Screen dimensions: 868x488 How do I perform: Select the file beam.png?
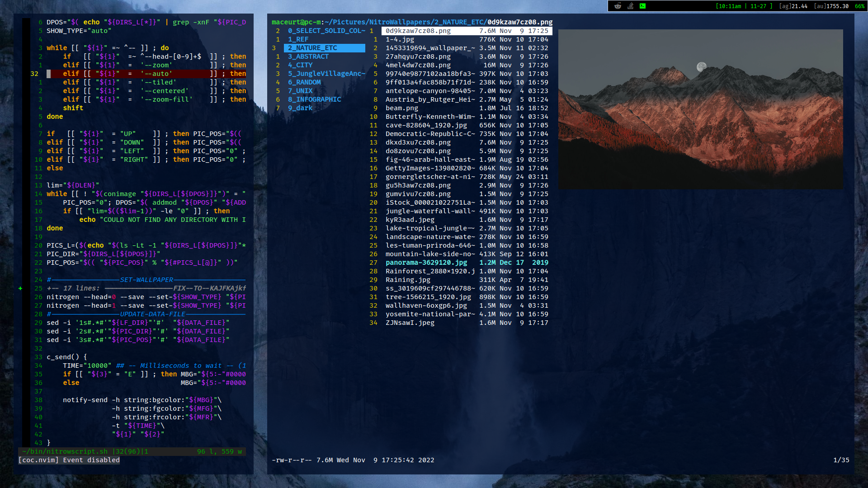coord(467,108)
